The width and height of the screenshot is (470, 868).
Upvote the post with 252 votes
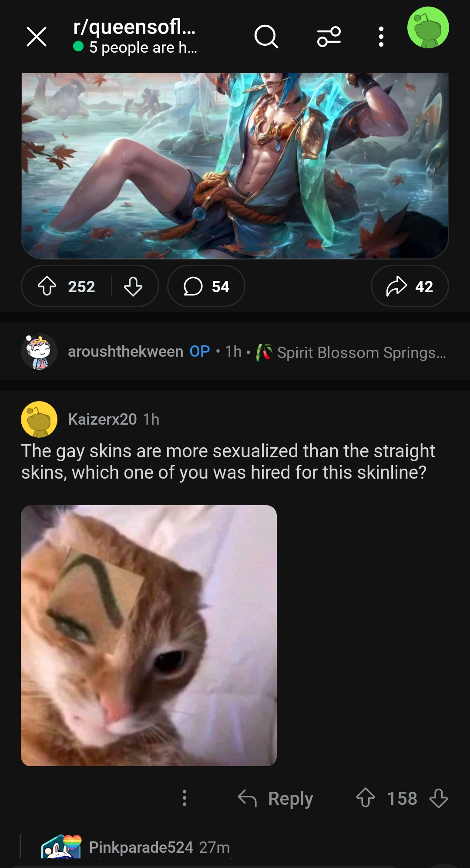click(47, 286)
